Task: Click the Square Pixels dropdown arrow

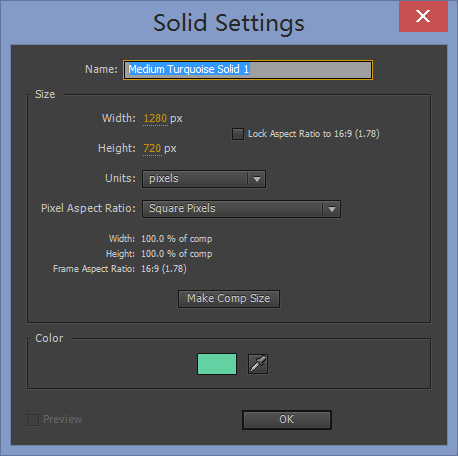Action: click(x=332, y=209)
